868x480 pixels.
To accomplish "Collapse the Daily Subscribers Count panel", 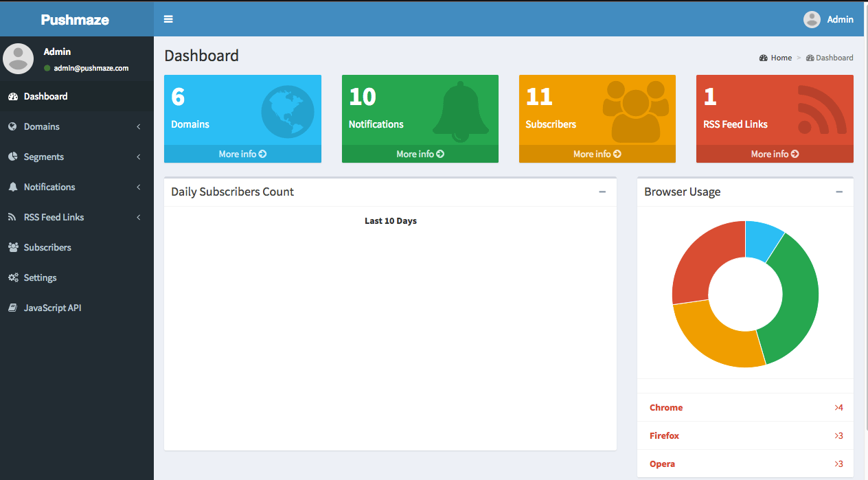I will pyautogui.click(x=602, y=192).
